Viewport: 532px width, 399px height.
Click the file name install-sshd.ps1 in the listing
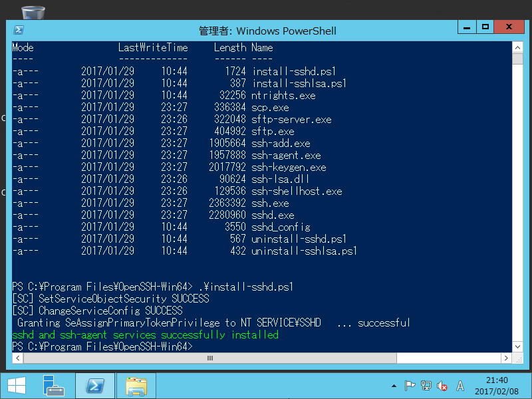[x=294, y=71]
